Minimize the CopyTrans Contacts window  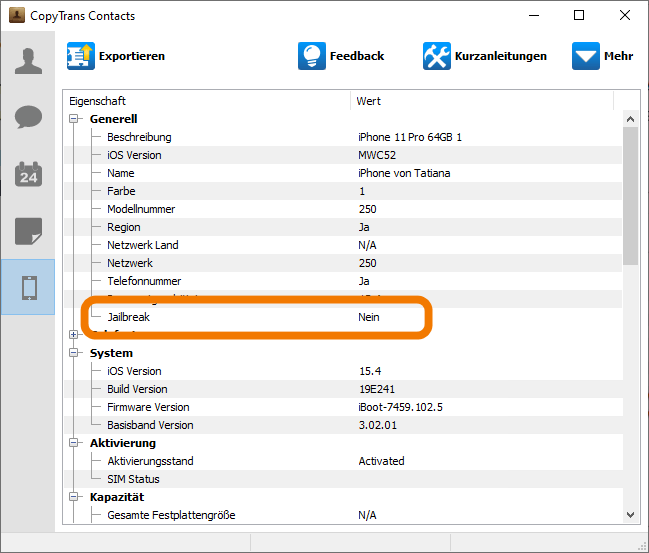[534, 15]
